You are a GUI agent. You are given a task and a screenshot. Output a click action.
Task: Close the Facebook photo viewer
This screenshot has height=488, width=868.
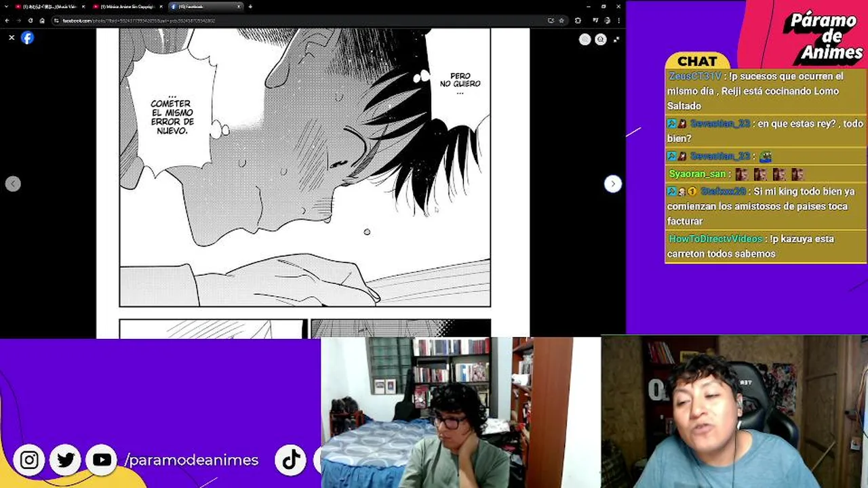pyautogui.click(x=12, y=38)
